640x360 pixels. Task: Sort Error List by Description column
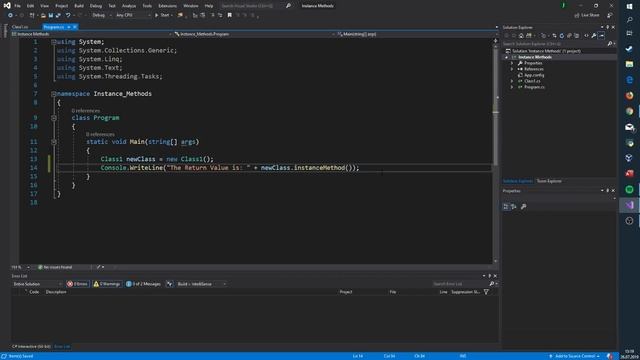[x=56, y=292]
